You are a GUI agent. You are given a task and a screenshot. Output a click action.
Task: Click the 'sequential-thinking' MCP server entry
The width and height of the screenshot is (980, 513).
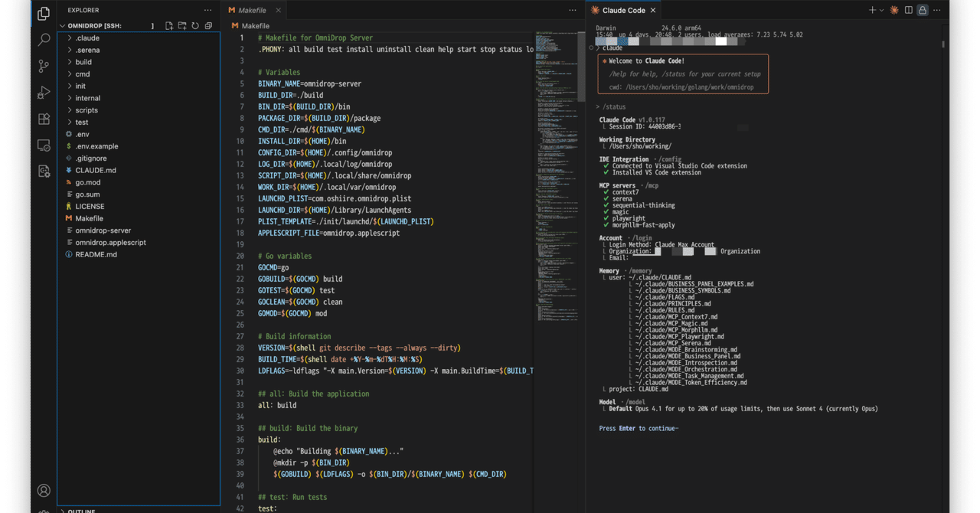(645, 205)
